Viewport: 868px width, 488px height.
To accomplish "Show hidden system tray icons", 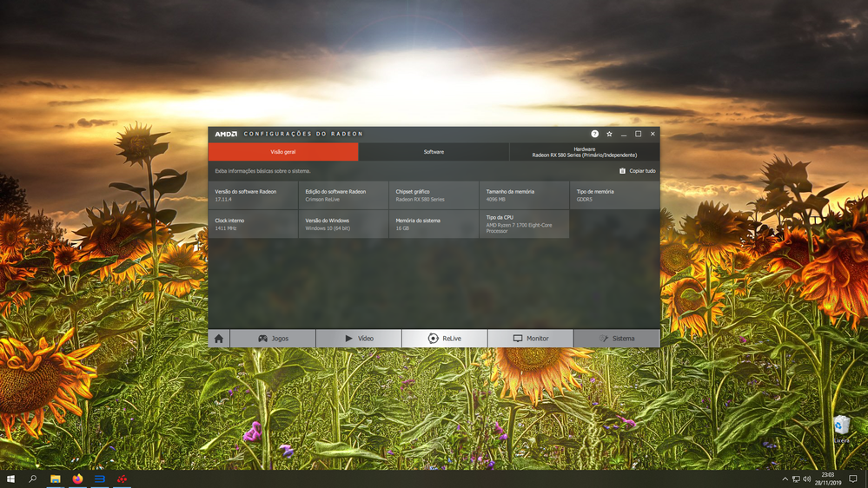I will point(785,479).
